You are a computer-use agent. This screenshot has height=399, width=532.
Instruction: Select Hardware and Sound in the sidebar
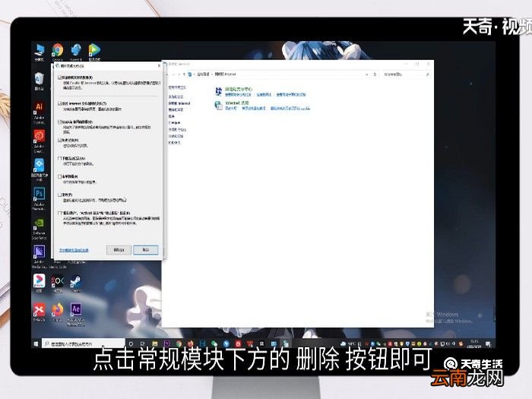tap(176, 109)
